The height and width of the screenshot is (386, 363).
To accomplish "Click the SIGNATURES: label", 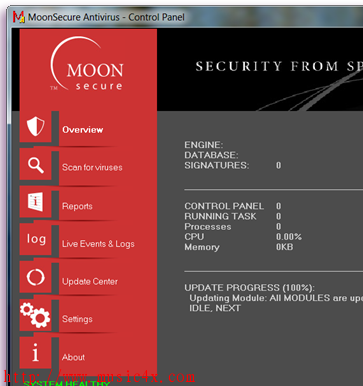I will tap(217, 165).
